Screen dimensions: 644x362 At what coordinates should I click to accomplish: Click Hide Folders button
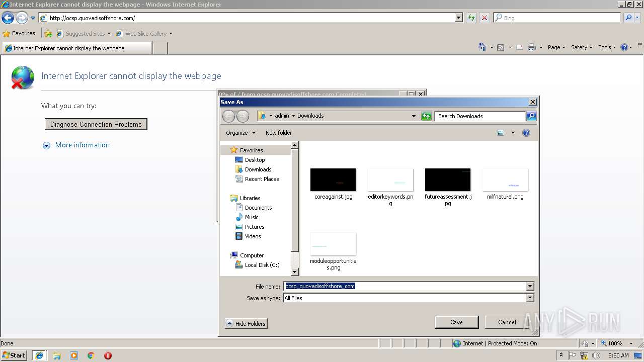click(246, 324)
